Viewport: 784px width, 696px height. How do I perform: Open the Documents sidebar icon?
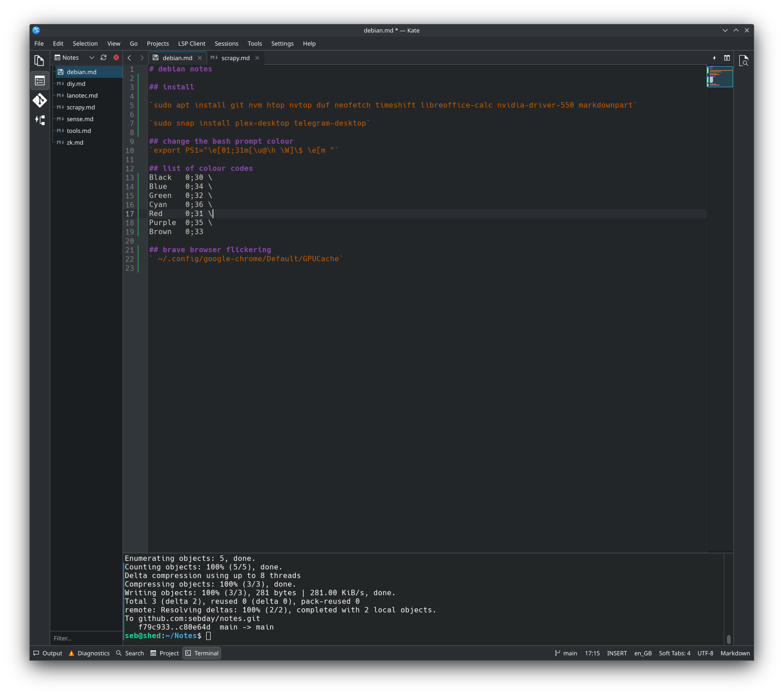[39, 61]
